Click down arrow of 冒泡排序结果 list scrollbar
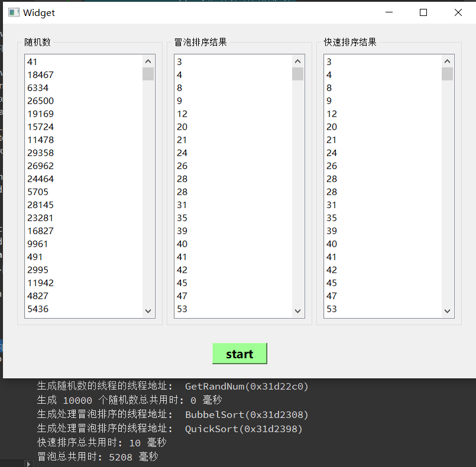The width and height of the screenshot is (476, 467). pyautogui.click(x=298, y=311)
